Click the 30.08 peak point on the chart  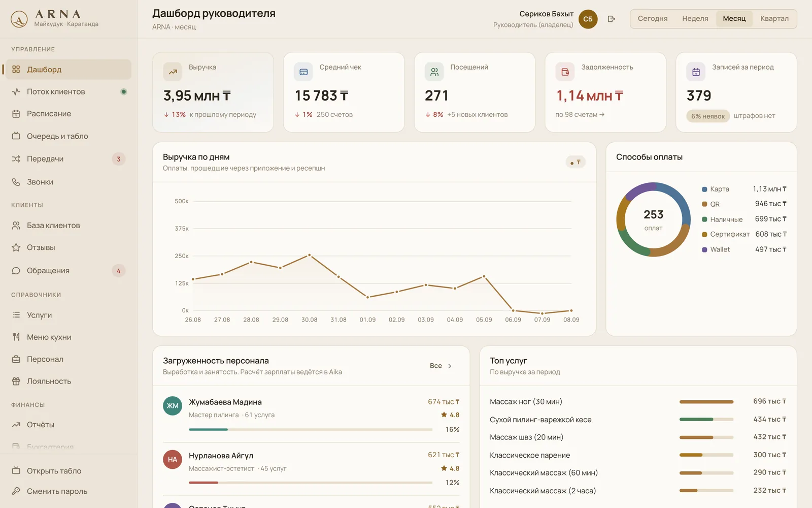pyautogui.click(x=310, y=255)
